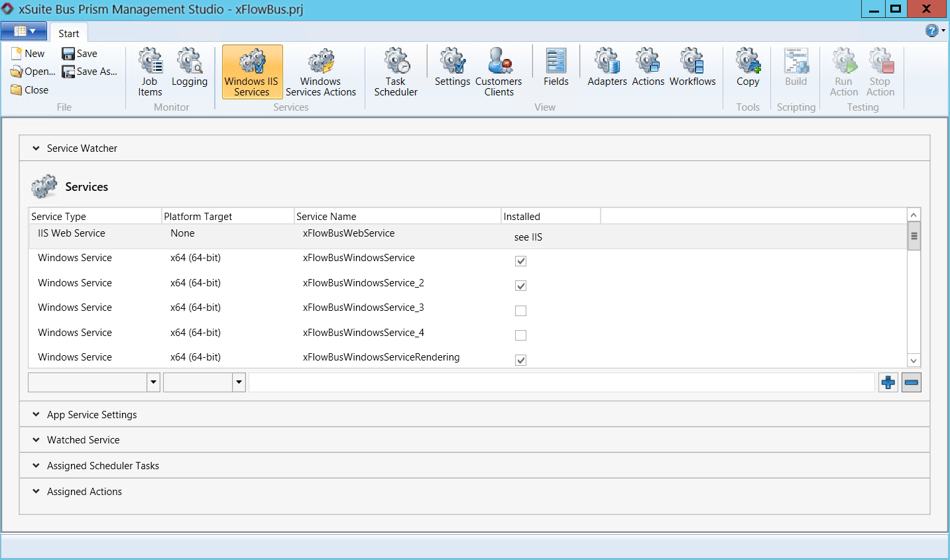Image resolution: width=950 pixels, height=560 pixels.
Task: Select Windows Services Actions in ribbon
Action: click(321, 72)
